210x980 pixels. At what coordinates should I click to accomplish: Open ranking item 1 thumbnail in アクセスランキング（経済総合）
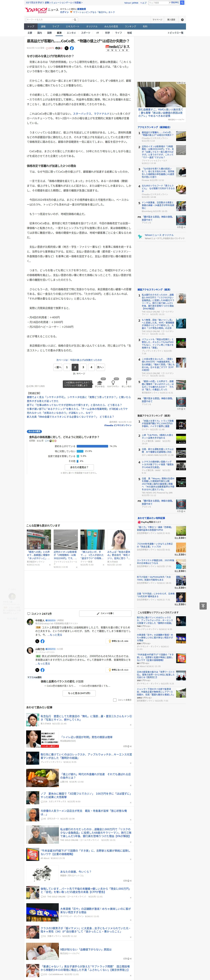[181, 136]
